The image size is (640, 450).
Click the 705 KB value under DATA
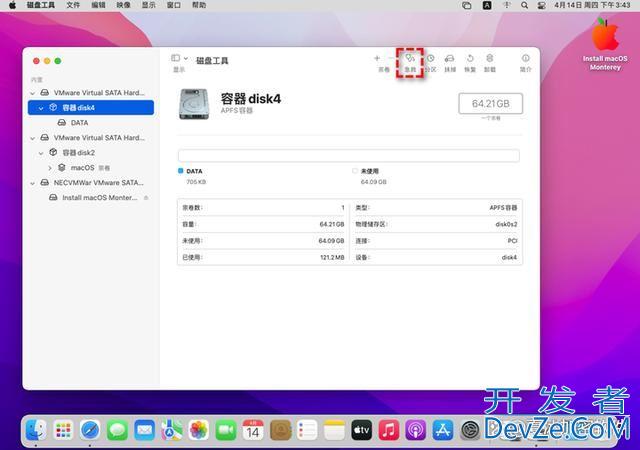196,182
